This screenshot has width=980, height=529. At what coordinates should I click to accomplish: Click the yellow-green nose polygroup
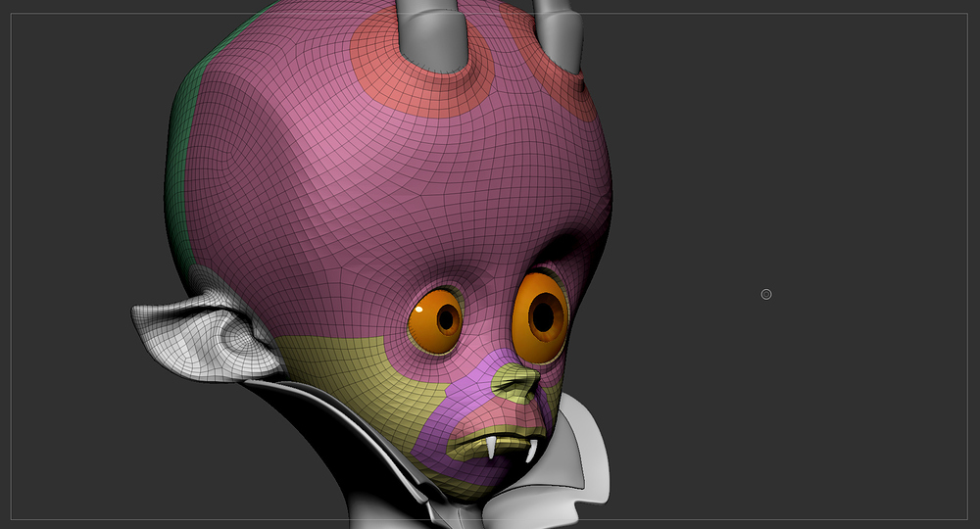point(514,384)
